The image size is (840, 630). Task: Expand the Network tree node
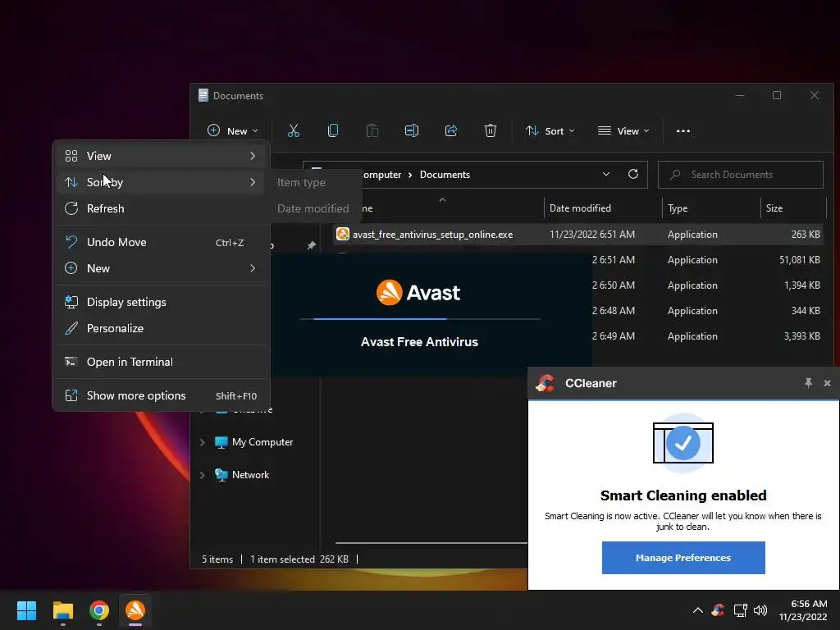202,475
